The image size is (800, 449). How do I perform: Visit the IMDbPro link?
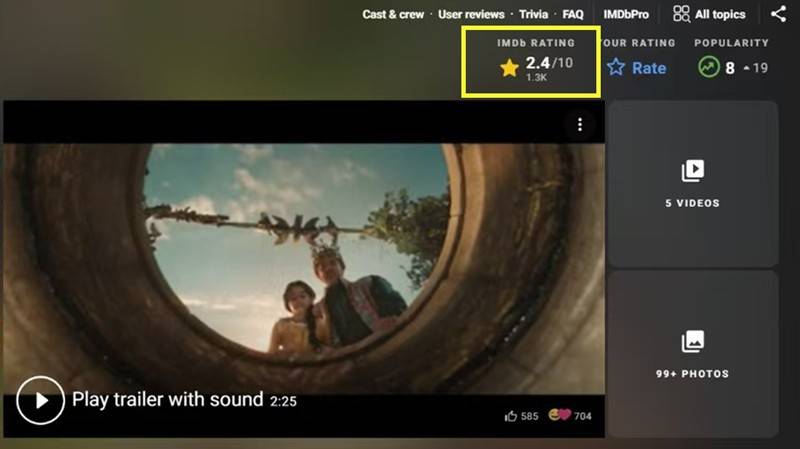pyautogui.click(x=626, y=15)
